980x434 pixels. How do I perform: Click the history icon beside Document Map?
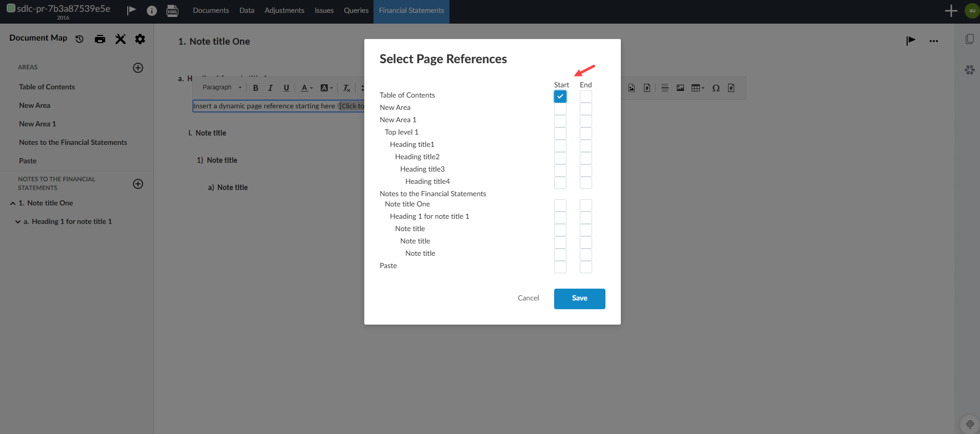point(80,39)
